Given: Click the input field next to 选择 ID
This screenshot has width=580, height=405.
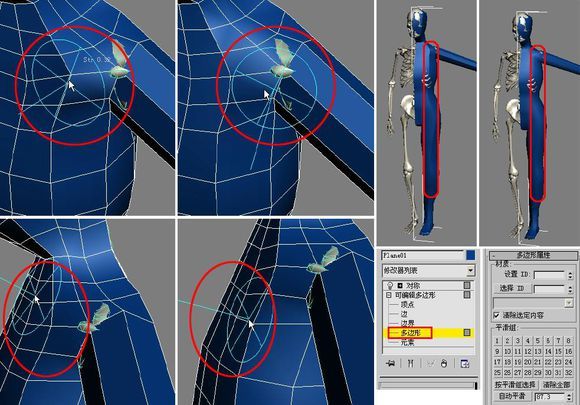Looking at the screenshot, I should pyautogui.click(x=549, y=289).
